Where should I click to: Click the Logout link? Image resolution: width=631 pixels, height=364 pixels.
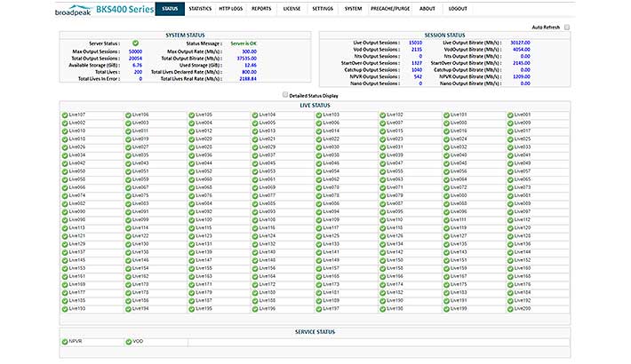[458, 8]
